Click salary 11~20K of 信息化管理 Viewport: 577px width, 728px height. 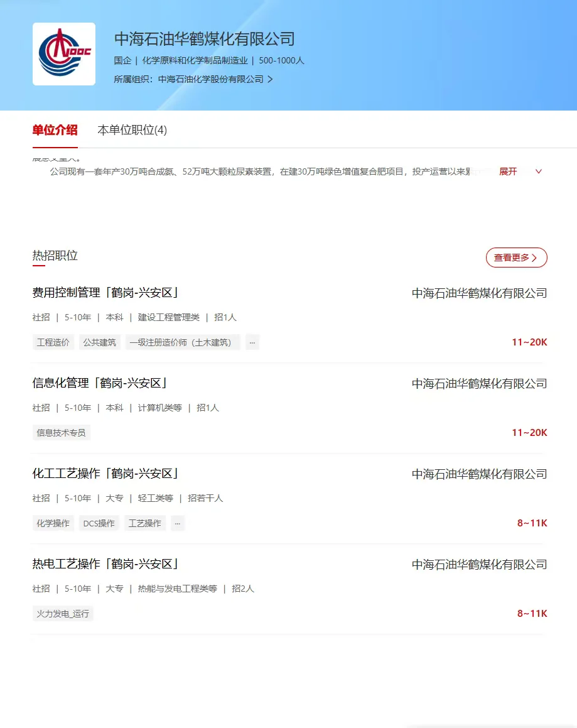coord(529,433)
